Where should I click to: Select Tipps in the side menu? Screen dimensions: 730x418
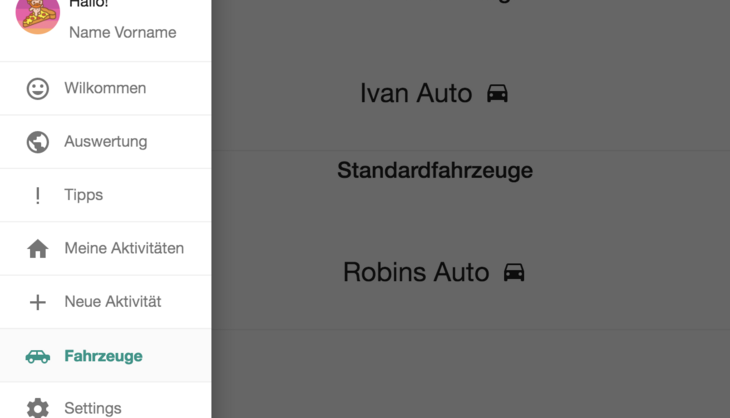(106, 196)
